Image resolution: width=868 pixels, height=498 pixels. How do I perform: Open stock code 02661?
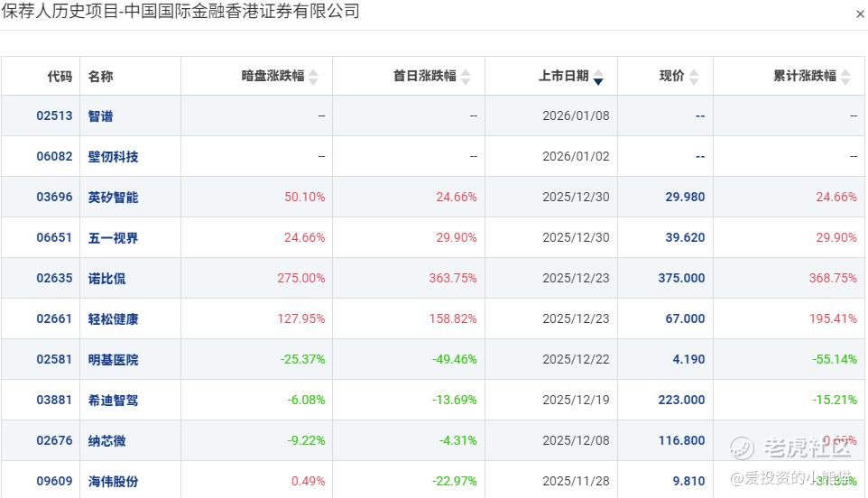click(54, 318)
